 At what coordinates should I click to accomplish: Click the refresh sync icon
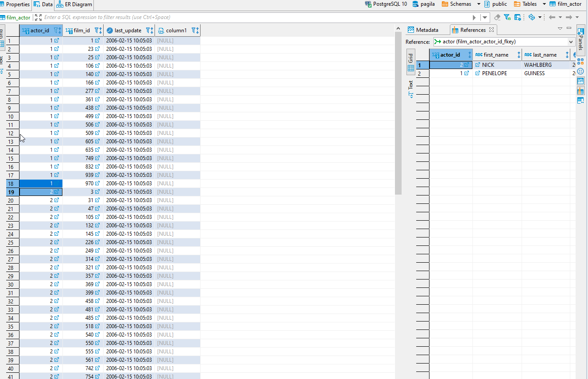point(532,17)
